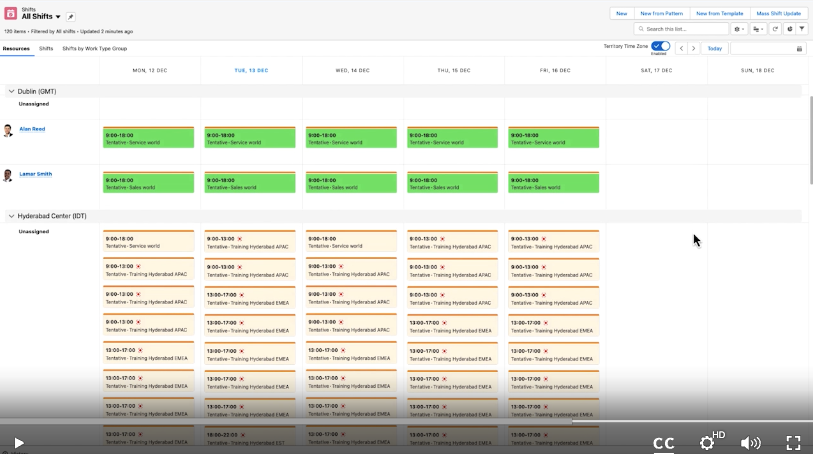Open the All Shifts list view dropdown
The width and height of the screenshot is (813, 454).
coord(58,17)
